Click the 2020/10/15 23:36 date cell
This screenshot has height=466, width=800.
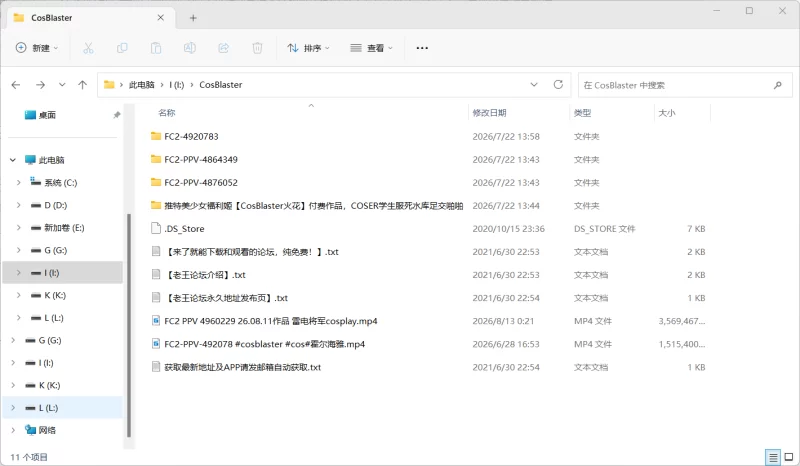point(508,229)
